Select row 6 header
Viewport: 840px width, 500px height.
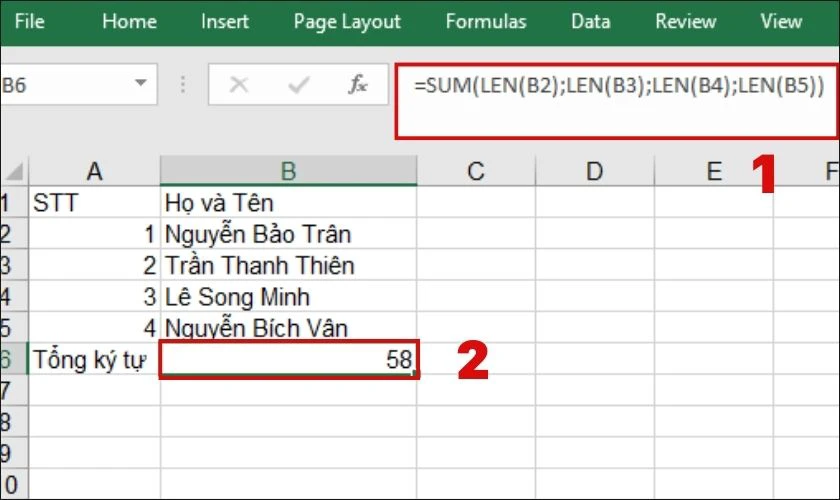(x=13, y=359)
